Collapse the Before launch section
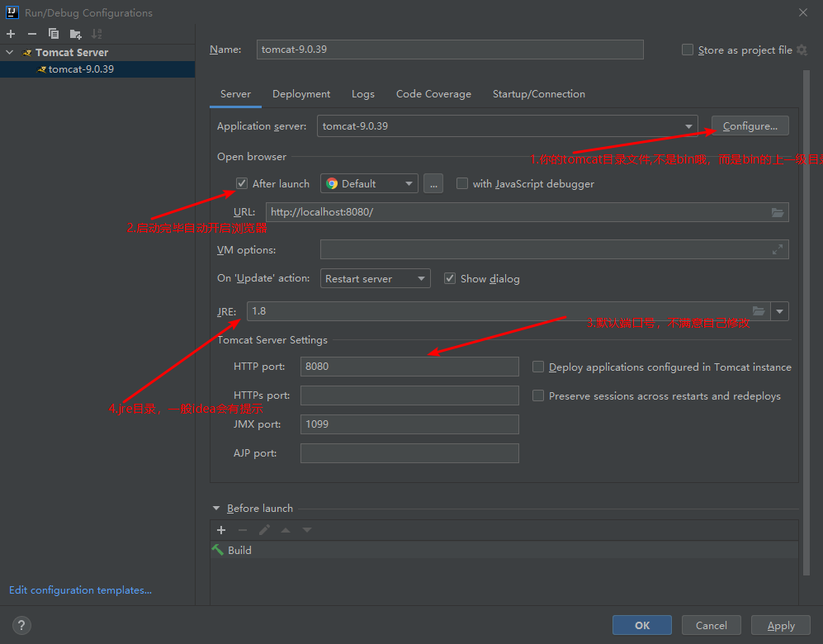This screenshot has width=823, height=644. click(216, 508)
